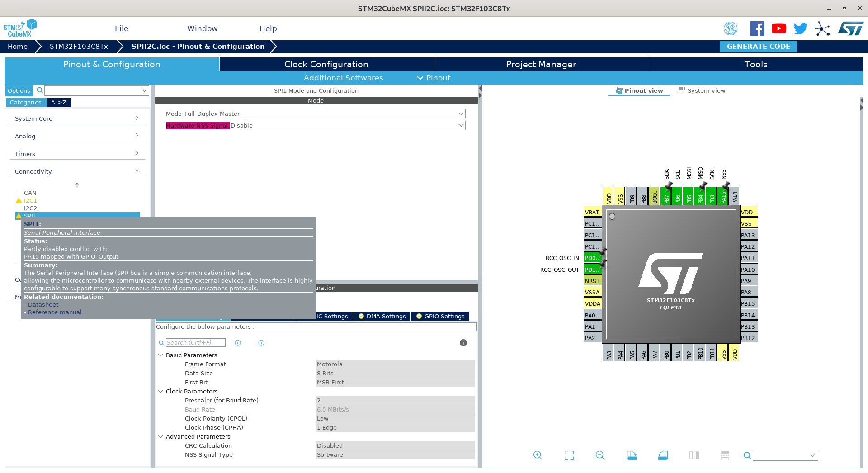Open the Hardware NSS Signal dropdown
This screenshot has height=473, width=868.
(348, 126)
